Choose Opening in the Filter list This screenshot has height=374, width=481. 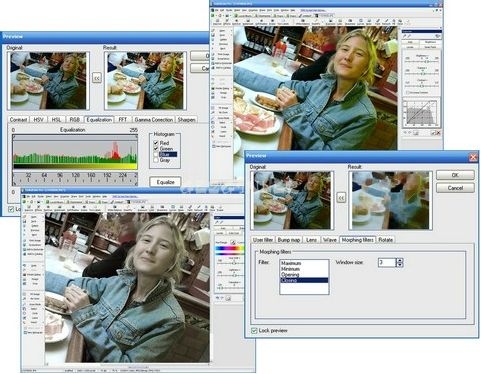click(304, 274)
